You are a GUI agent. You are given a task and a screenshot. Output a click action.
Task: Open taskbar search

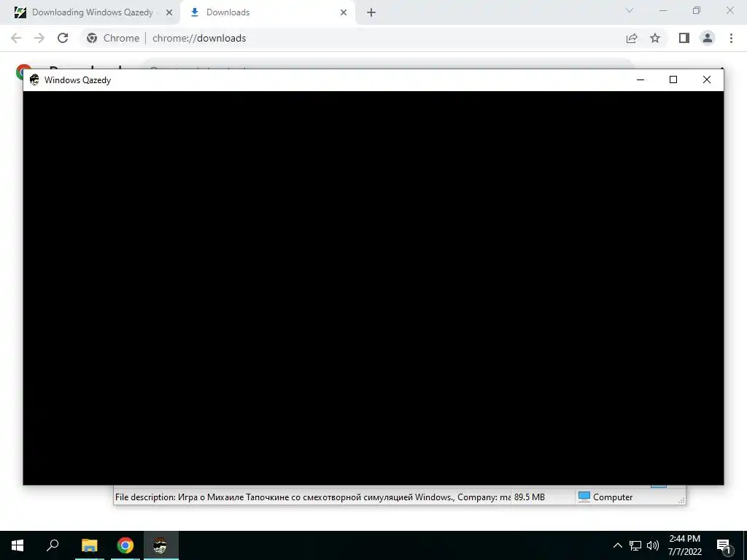point(53,545)
